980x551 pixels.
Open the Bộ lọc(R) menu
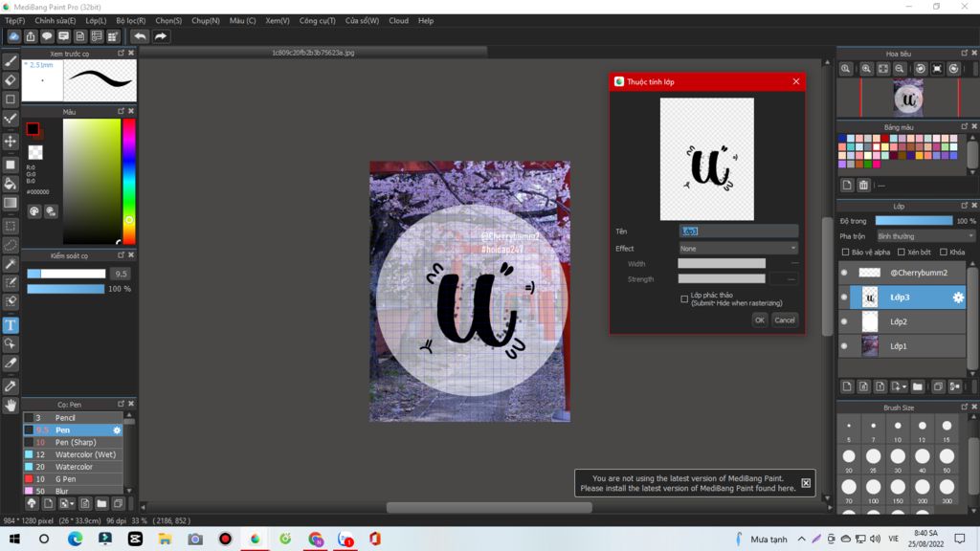click(130, 21)
